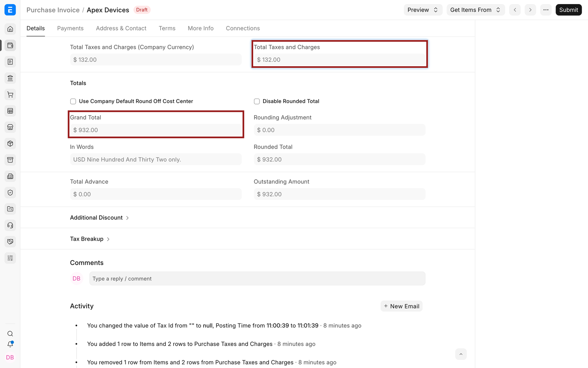Click the Activity heading

(82, 306)
